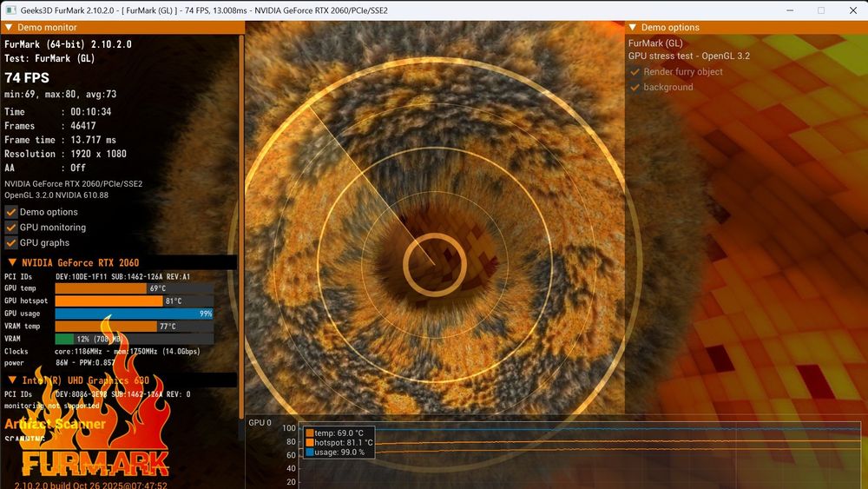Click the power 86W - PPW:0.857 row
Viewport: 868px width, 489px height.
[60, 363]
